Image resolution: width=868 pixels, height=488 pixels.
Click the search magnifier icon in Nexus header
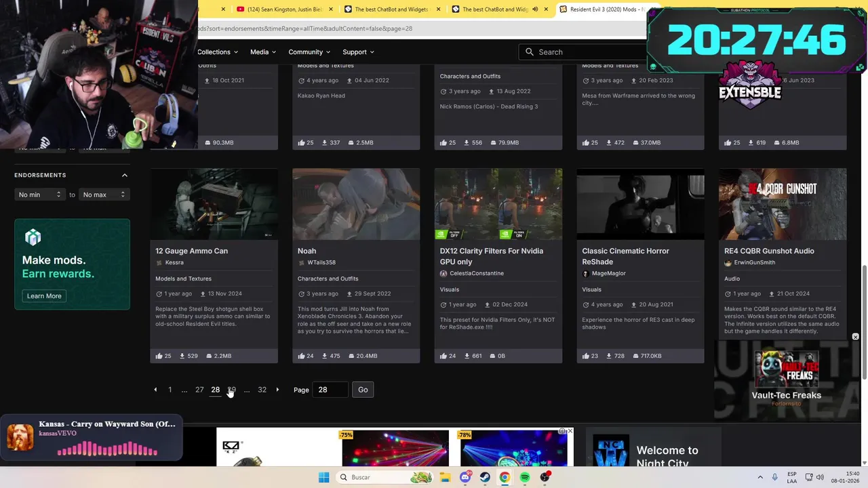tap(530, 52)
